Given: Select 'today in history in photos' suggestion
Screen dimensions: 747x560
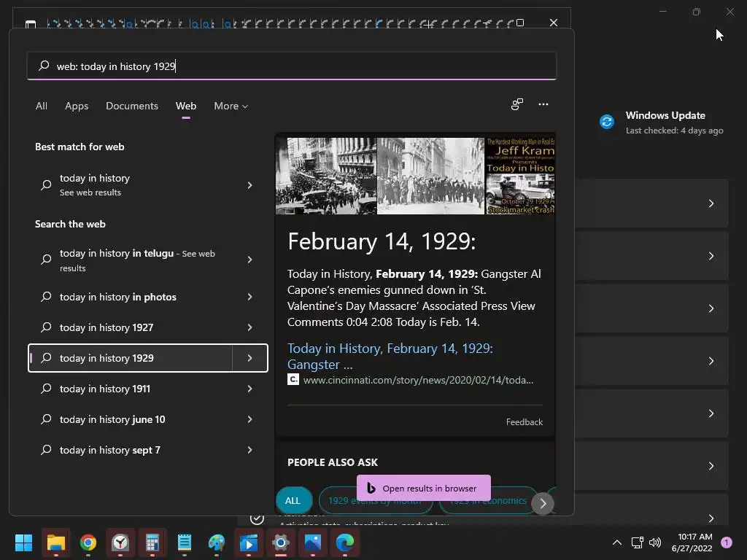Looking at the screenshot, I should point(131,297).
